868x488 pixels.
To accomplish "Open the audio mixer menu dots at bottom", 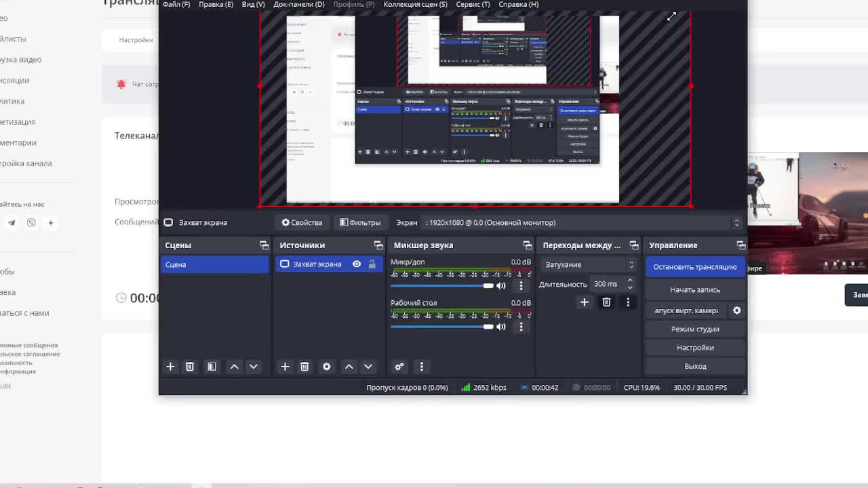I will (421, 367).
